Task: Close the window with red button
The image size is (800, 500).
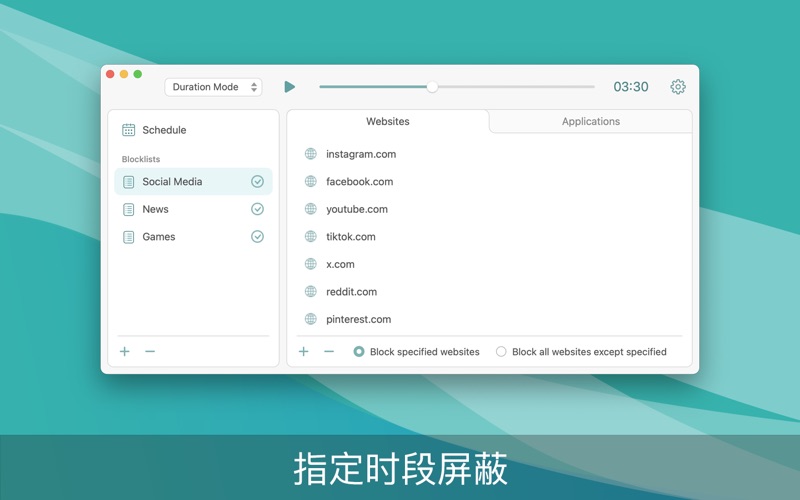Action: [110, 74]
